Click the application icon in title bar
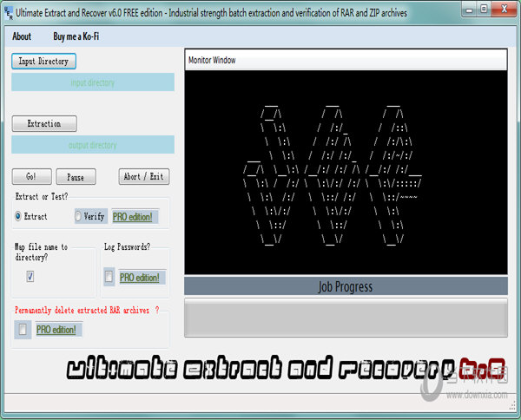 (9, 13)
